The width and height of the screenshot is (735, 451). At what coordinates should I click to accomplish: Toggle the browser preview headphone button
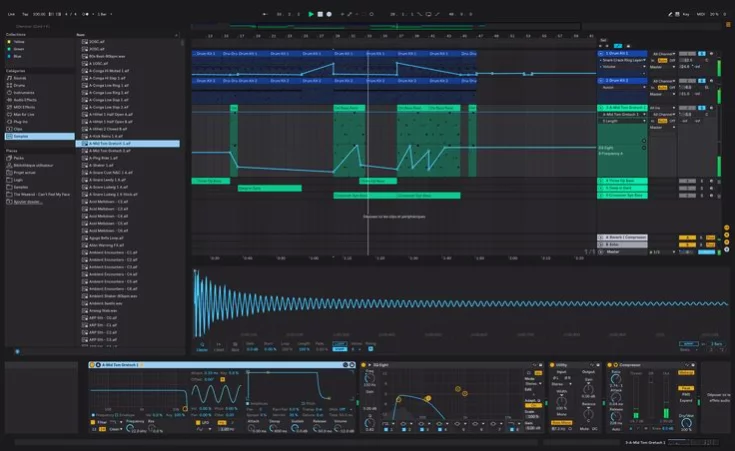pyautogui.click(x=17, y=351)
